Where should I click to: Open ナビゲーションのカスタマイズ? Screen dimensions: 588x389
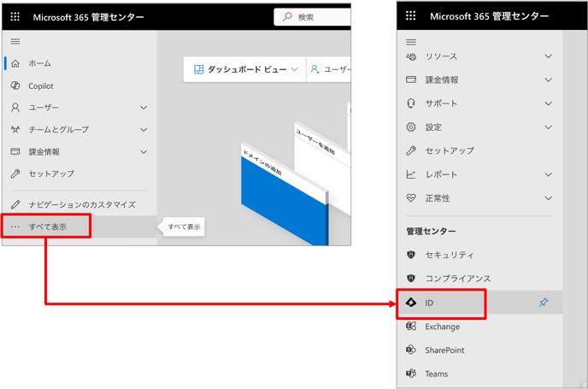click(79, 204)
